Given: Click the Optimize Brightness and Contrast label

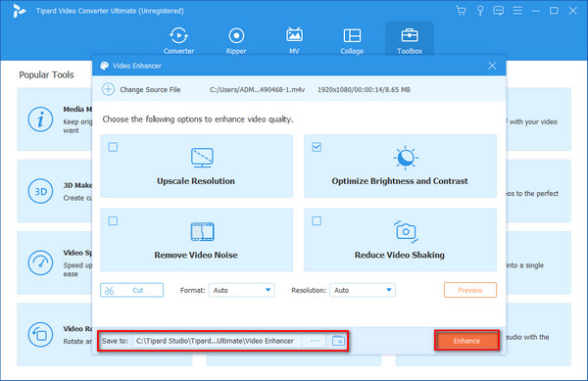Looking at the screenshot, I should 400,181.
